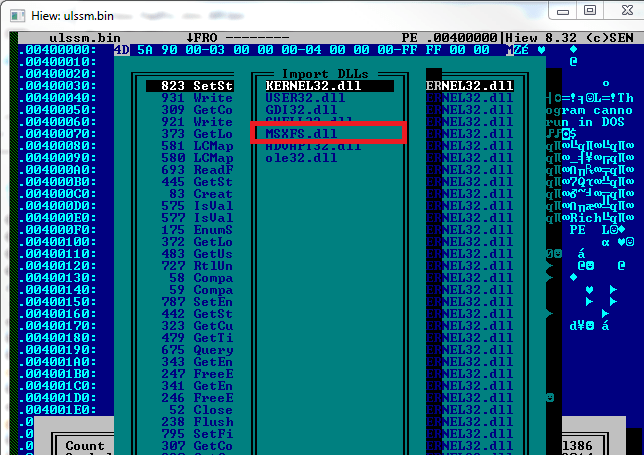Select import row 52 Close
The image size is (644, 455).
[x=201, y=410]
